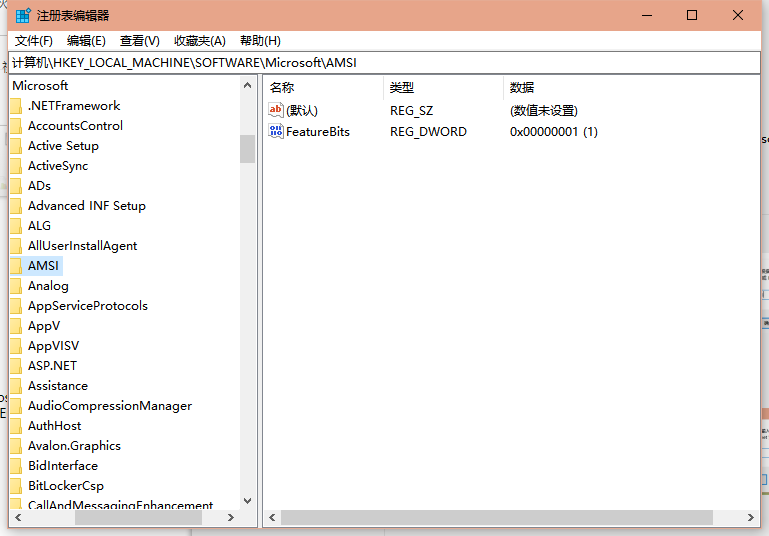Click the REG_SZ type cell
The height and width of the screenshot is (536, 769).
[x=411, y=111]
